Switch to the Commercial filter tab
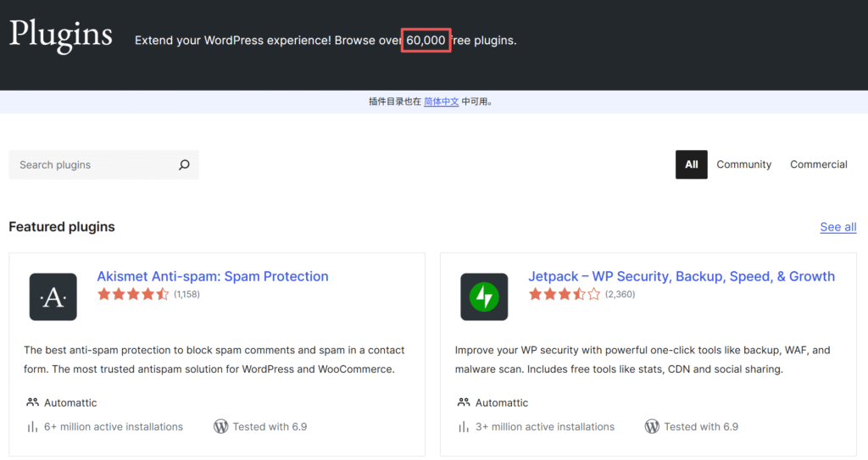868x460 pixels. pos(819,164)
